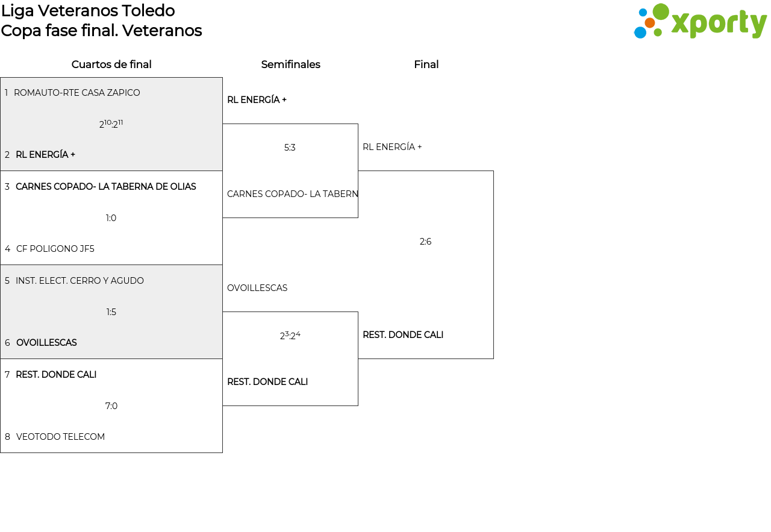Image resolution: width=771 pixels, height=532 pixels.
Task: Click the 5:3 semifinal score
Action: pos(290,148)
